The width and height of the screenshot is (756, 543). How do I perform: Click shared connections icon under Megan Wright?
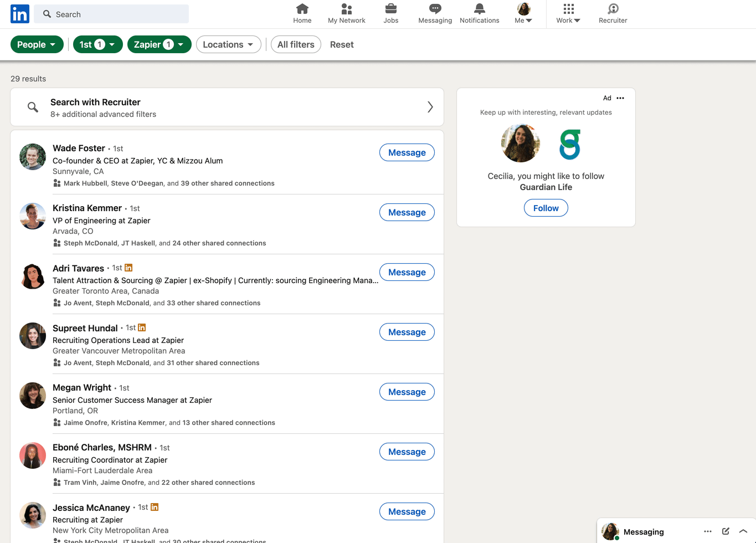click(57, 423)
